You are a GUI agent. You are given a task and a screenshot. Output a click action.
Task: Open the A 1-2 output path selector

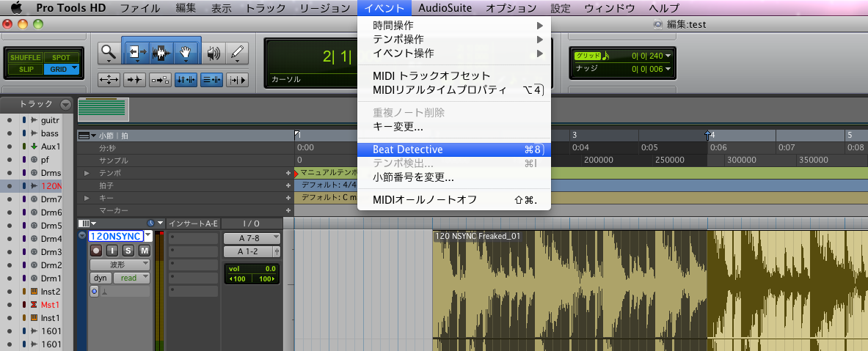click(x=248, y=251)
